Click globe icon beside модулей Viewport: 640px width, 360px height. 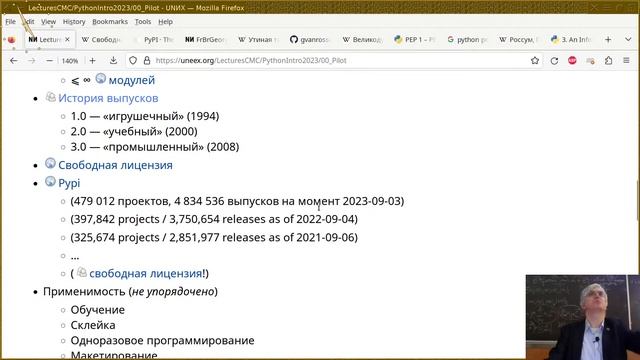tap(100, 78)
